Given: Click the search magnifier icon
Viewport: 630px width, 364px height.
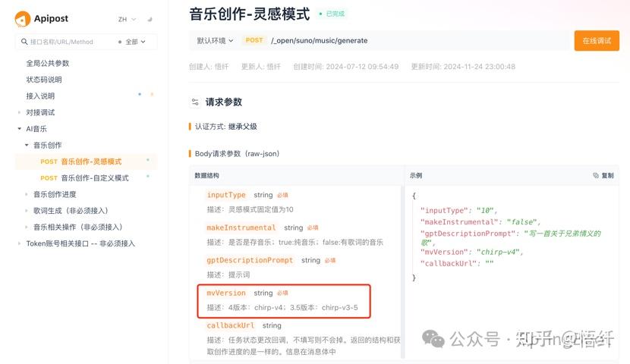Looking at the screenshot, I should 24,42.
